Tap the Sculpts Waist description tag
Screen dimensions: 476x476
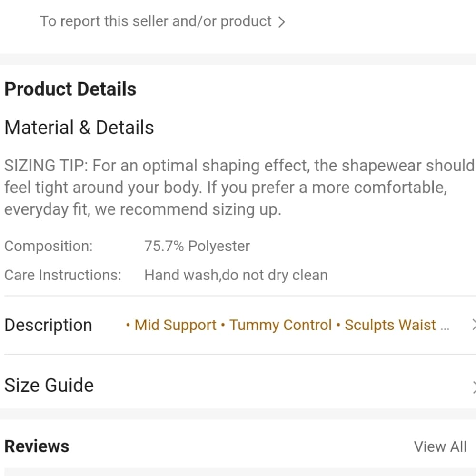coord(390,325)
